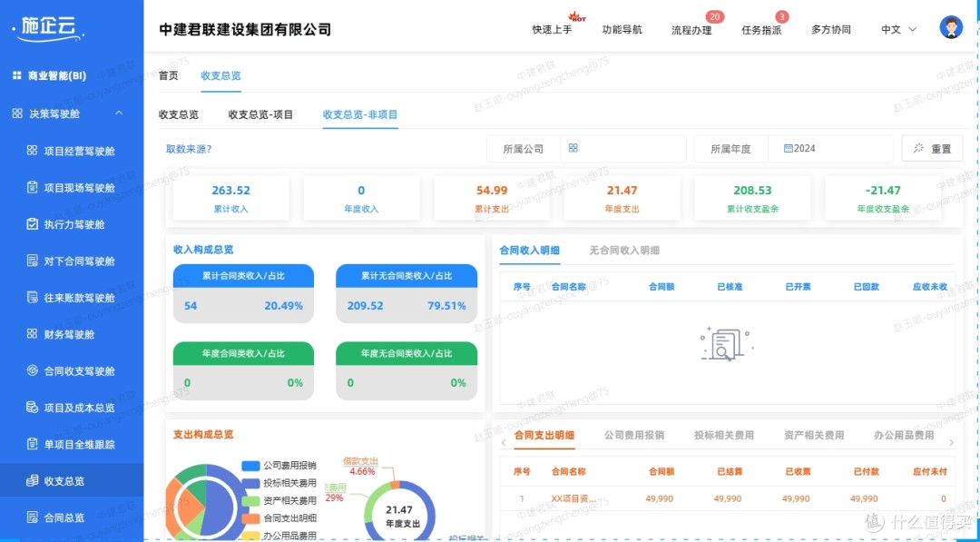Open 功能导航 in the top navigation
Image resolution: width=980 pixels, height=542 pixels.
[x=622, y=29]
